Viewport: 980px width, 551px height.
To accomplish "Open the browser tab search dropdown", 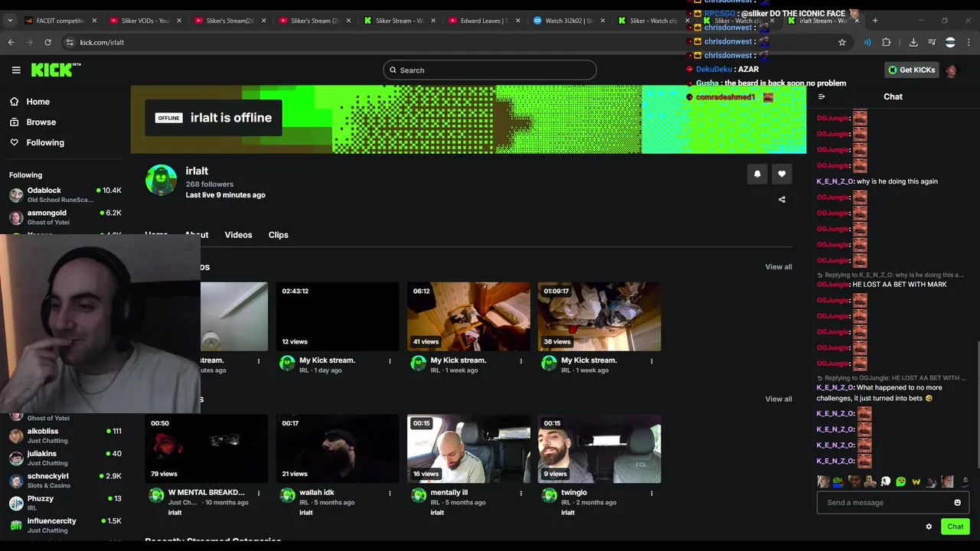I will [10, 21].
